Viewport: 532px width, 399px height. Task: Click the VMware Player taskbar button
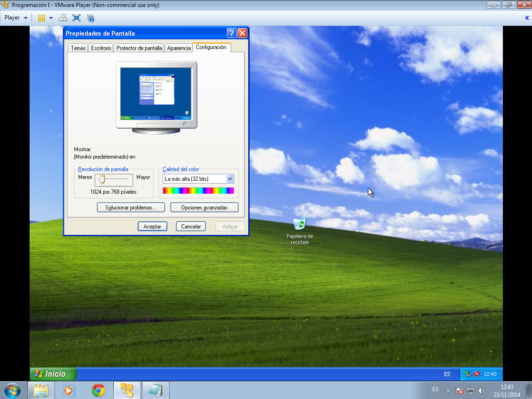127,391
